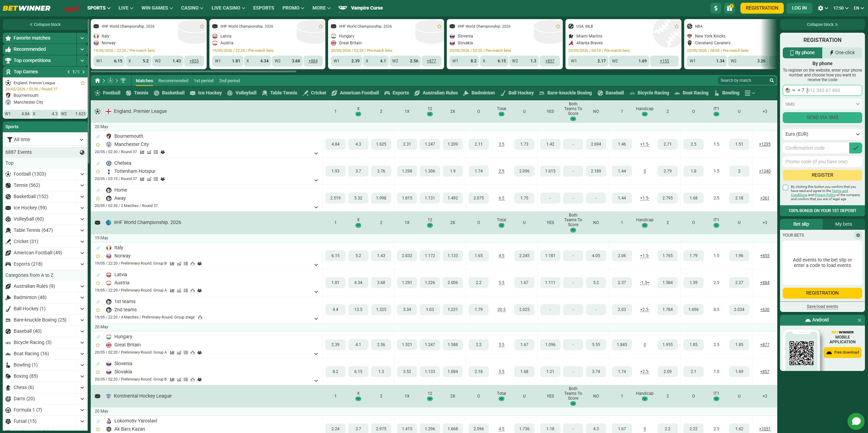Open +1295 more markets for Bournemouth
Viewport: 868px width, 433px height.
pos(765,145)
